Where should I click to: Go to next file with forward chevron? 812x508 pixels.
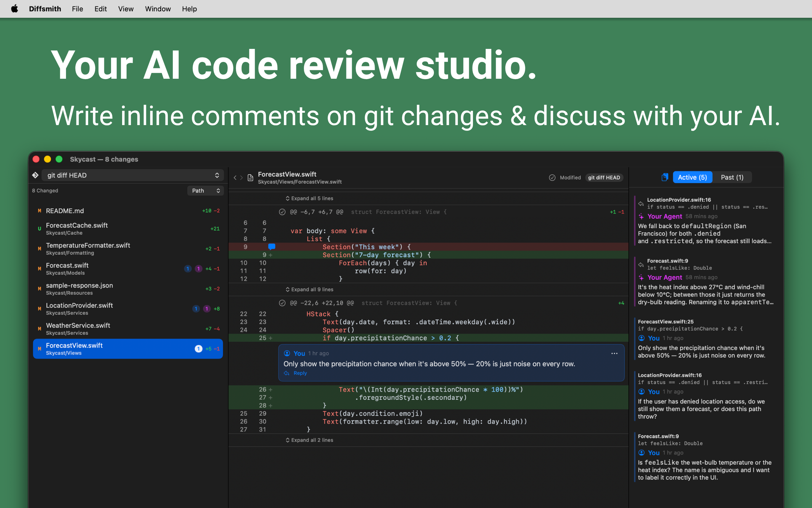(242, 177)
